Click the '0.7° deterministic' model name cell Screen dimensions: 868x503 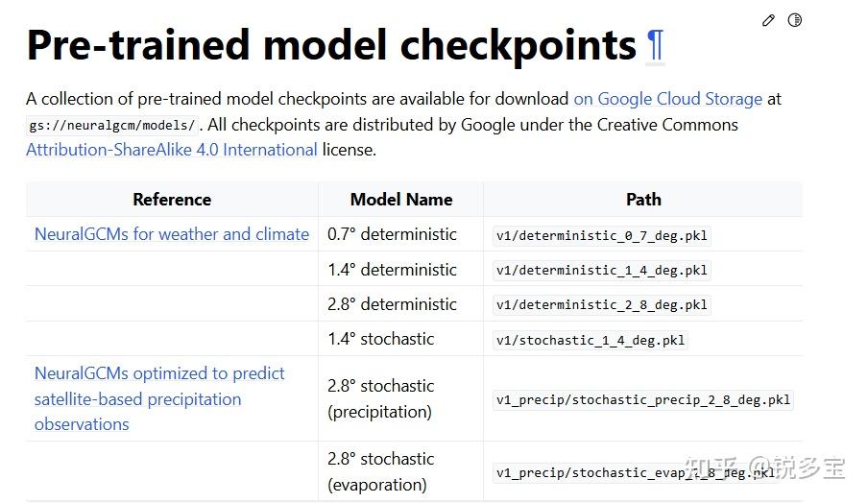pyautogui.click(x=392, y=234)
